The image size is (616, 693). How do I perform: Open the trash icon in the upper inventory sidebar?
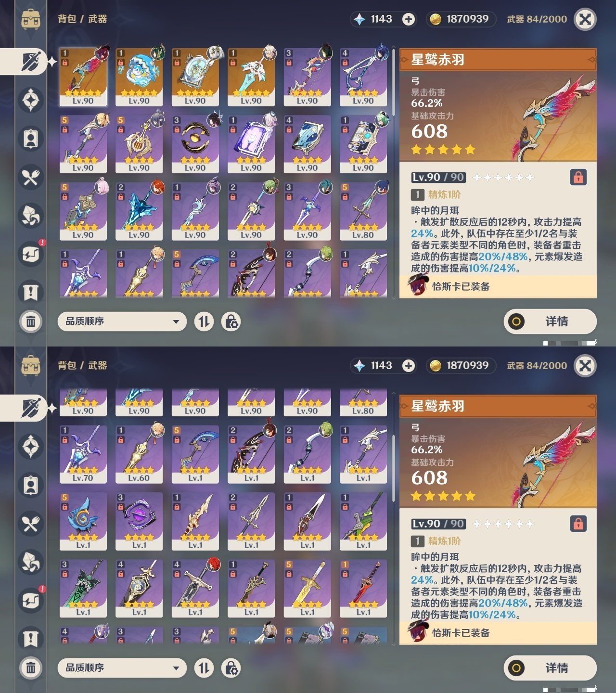(x=31, y=321)
